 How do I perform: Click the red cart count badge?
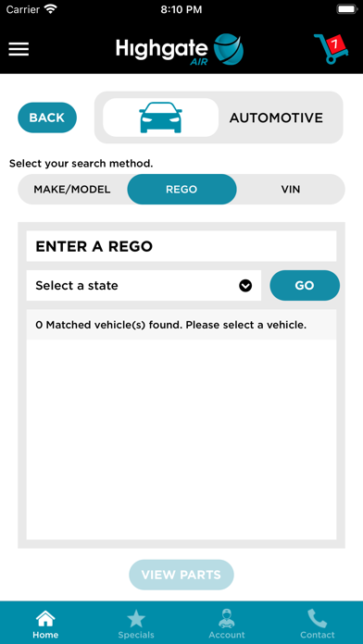tap(335, 44)
